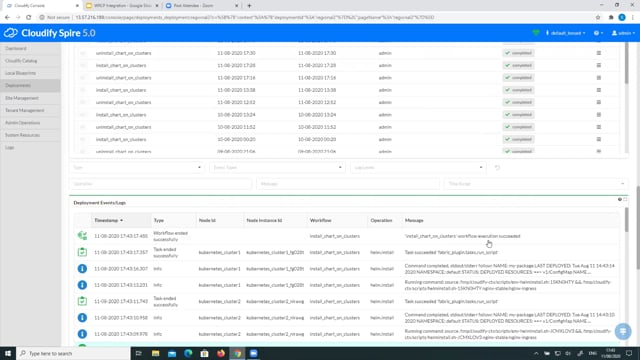Image resolution: width=640 pixels, height=360 pixels.
Task: Open the Windows Start menu
Action: click(x=8, y=353)
